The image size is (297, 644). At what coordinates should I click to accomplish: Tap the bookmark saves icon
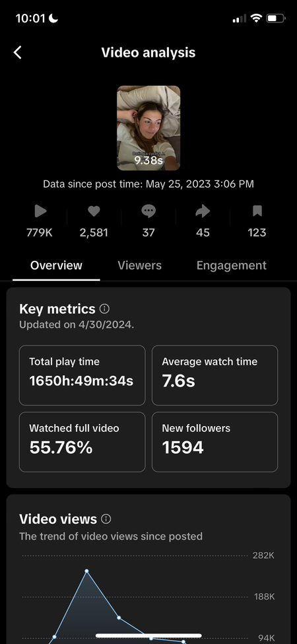pos(257,211)
